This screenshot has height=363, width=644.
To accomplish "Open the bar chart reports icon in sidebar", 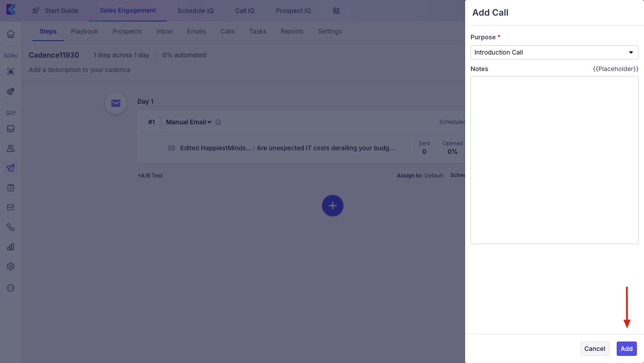I will (11, 247).
